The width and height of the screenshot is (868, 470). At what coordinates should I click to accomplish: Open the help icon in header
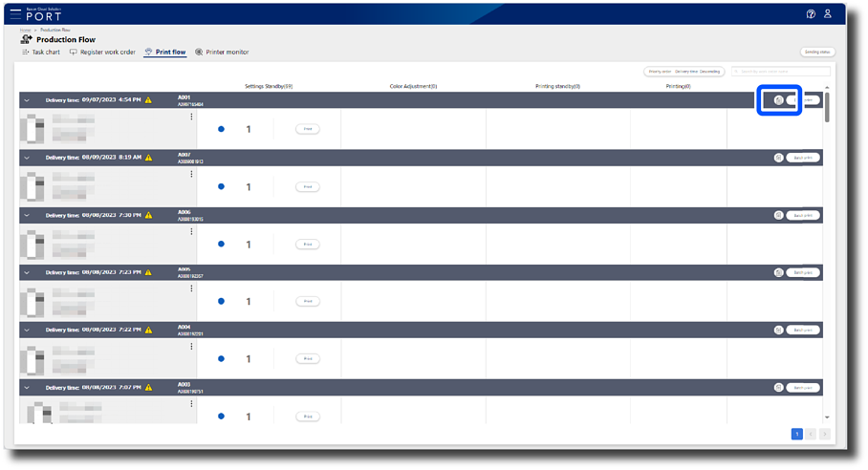tap(811, 14)
